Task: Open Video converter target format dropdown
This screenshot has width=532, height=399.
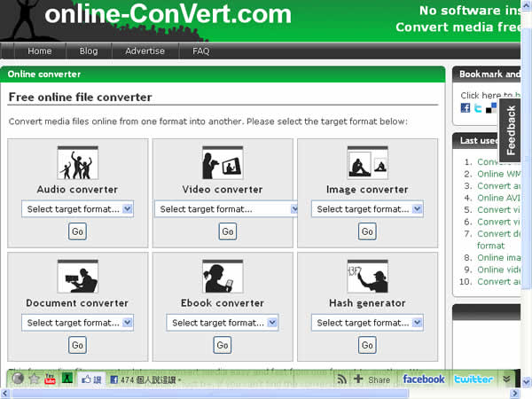Action: [x=226, y=209]
